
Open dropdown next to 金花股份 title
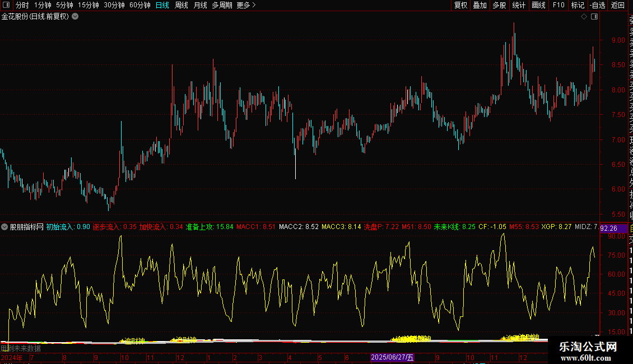coord(75,17)
